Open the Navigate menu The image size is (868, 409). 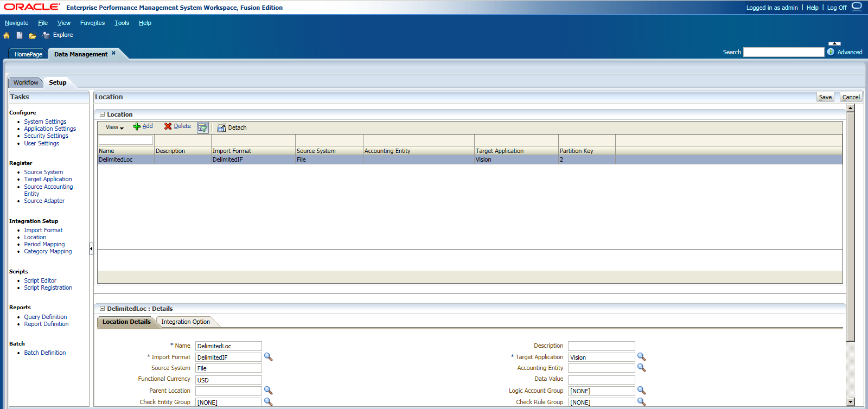pyautogui.click(x=16, y=23)
